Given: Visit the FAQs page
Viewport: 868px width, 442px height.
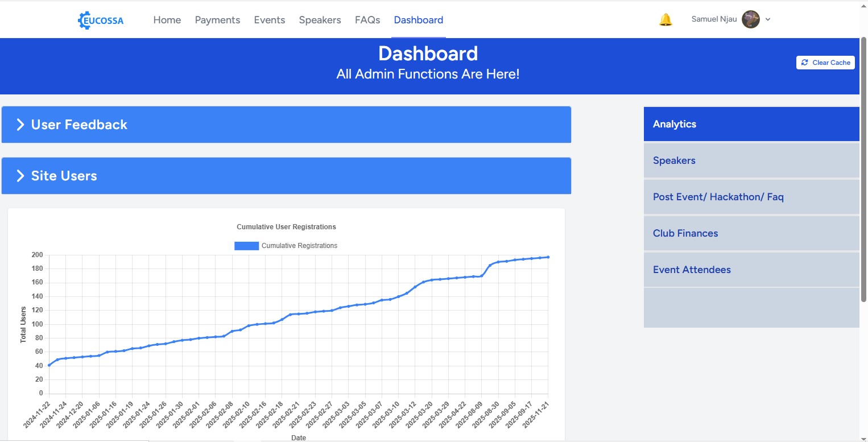Looking at the screenshot, I should pyautogui.click(x=367, y=19).
